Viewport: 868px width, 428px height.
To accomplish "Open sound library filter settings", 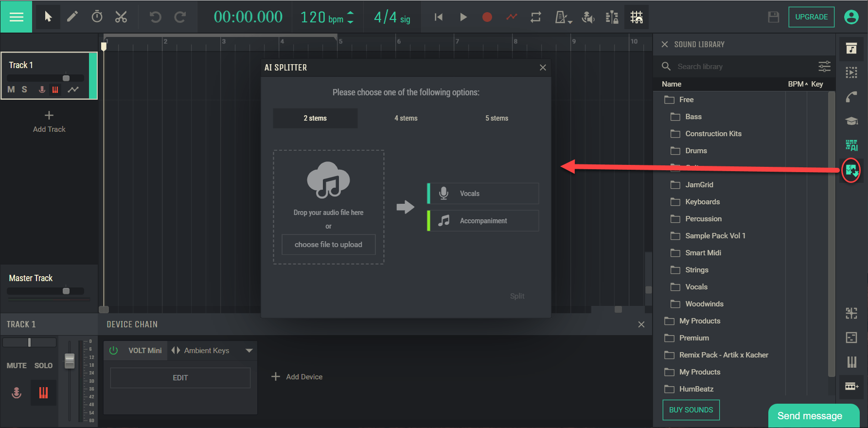I will tap(824, 66).
